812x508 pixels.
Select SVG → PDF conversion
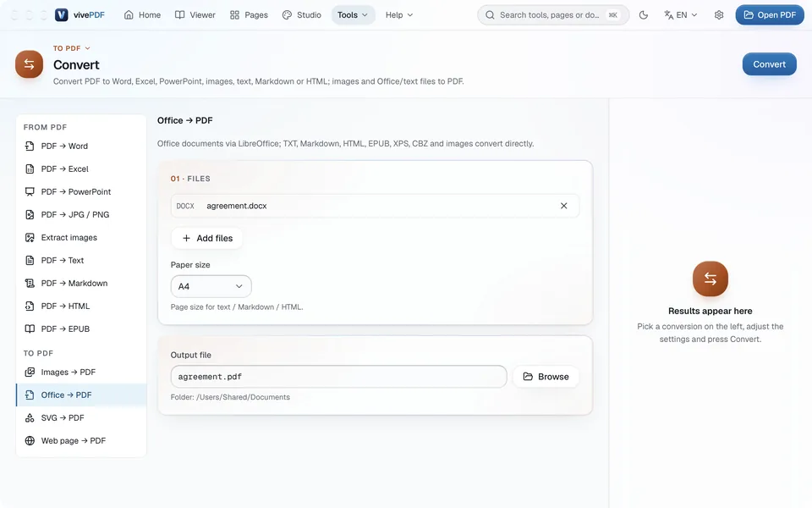coord(81,417)
